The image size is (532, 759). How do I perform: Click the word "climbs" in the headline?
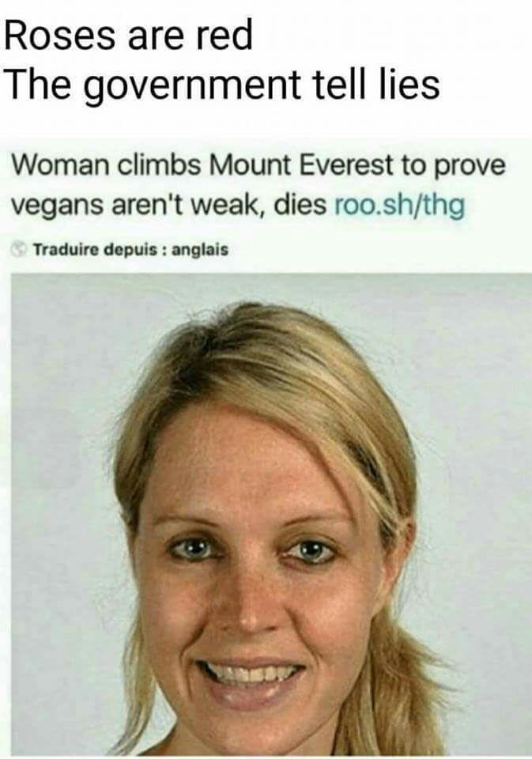(x=159, y=165)
